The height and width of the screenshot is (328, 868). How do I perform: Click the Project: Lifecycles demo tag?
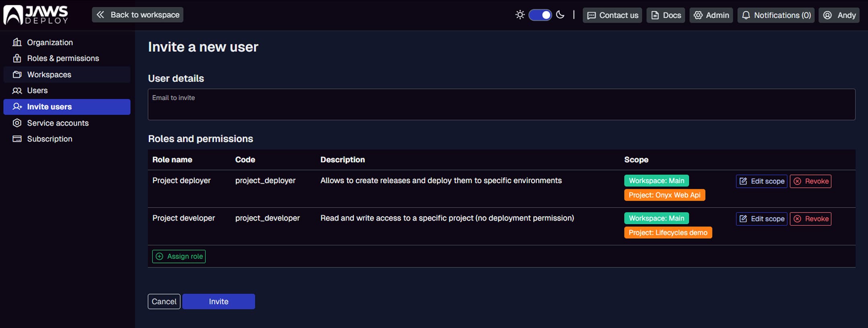(x=668, y=233)
